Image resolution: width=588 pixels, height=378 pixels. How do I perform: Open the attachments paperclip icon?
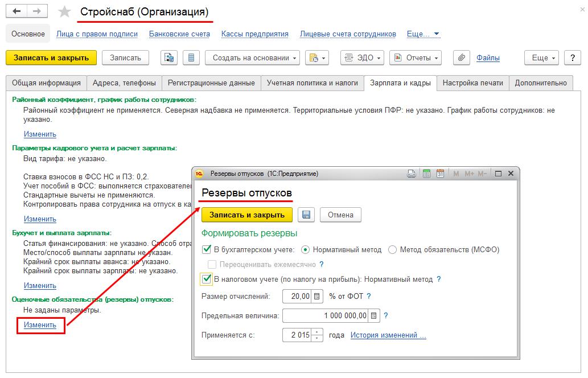[x=462, y=57]
